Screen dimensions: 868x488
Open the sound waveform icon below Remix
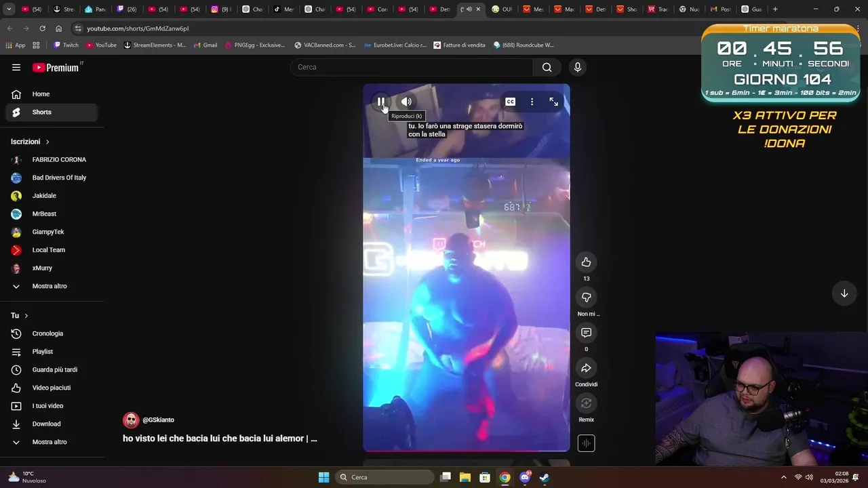(x=586, y=443)
